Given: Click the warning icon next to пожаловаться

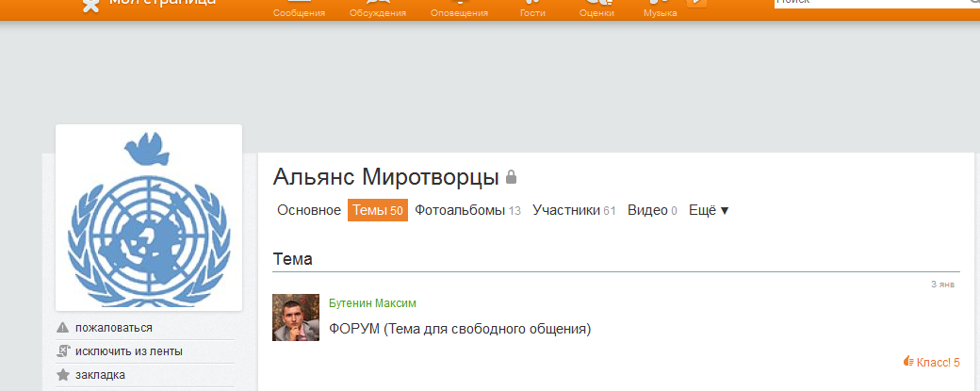Looking at the screenshot, I should coord(63,328).
